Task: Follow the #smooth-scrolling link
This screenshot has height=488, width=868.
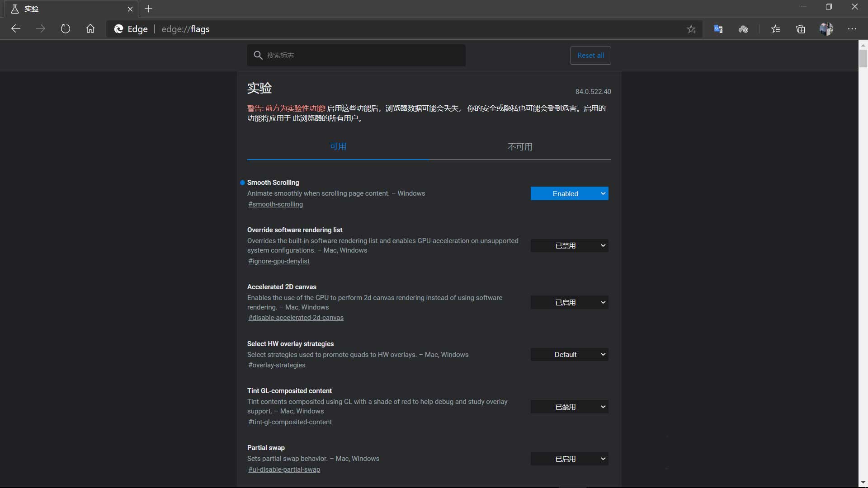Action: 275,204
